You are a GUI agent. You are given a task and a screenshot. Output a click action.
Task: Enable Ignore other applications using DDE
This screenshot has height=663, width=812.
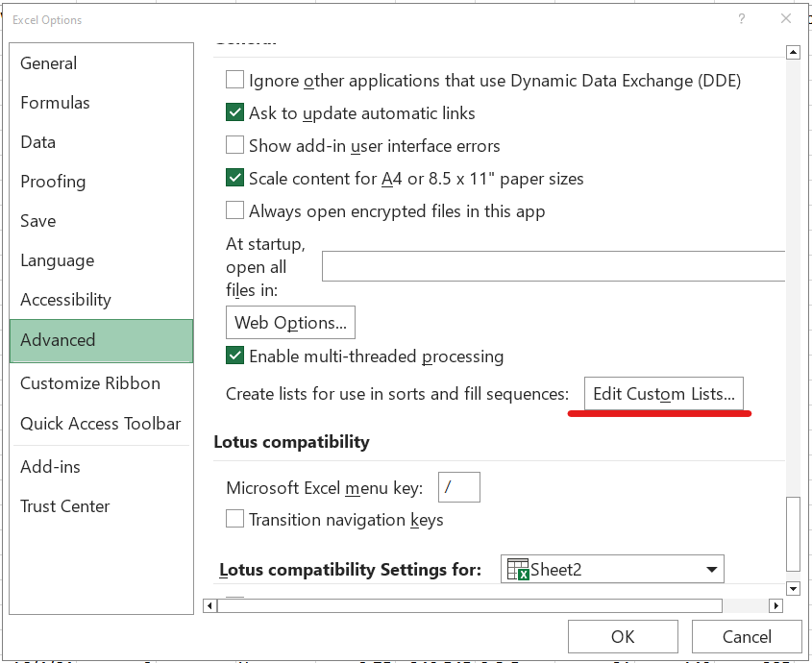pyautogui.click(x=234, y=81)
